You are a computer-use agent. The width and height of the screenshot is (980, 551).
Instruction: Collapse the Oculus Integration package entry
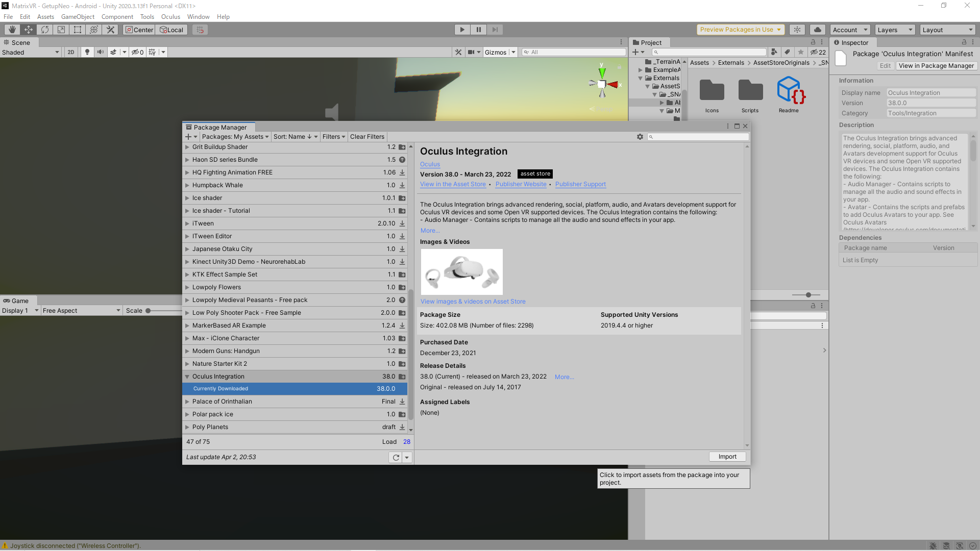[x=187, y=376]
